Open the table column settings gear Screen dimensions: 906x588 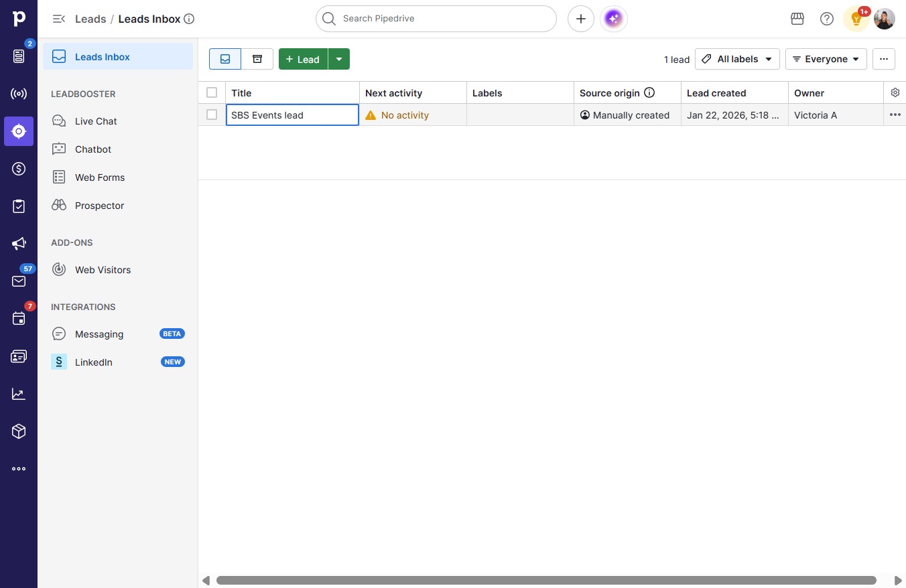[895, 92]
